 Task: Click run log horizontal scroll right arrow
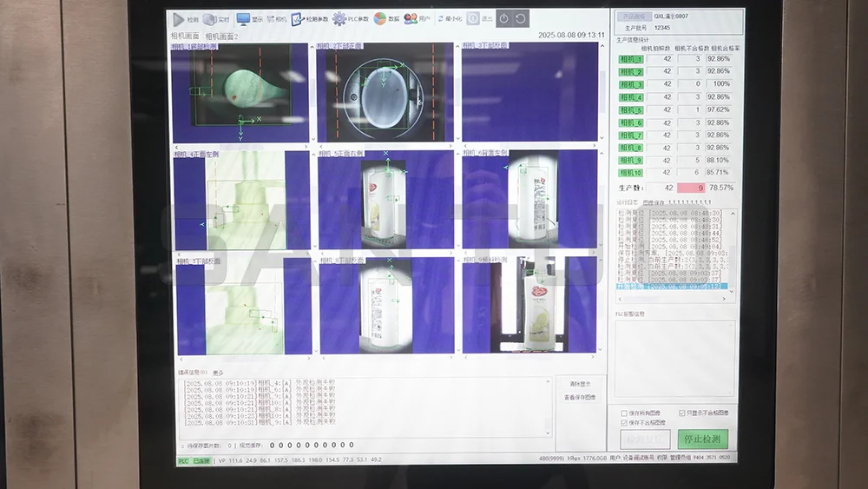pos(724,299)
